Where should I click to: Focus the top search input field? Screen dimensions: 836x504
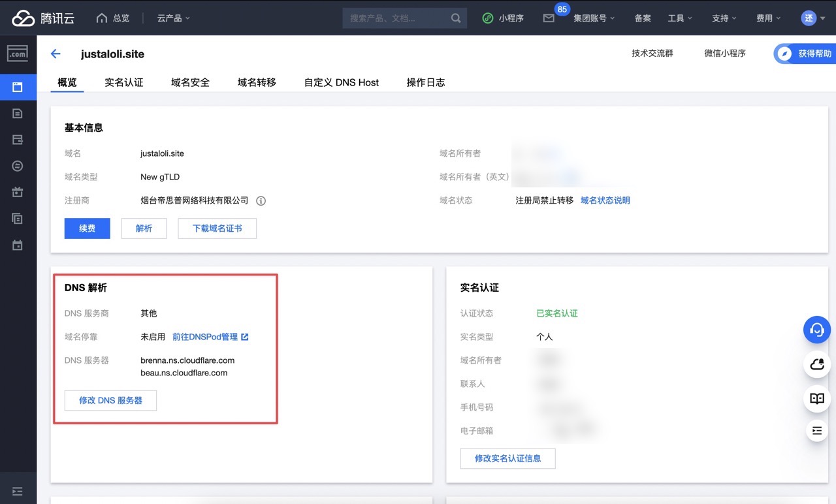click(396, 18)
